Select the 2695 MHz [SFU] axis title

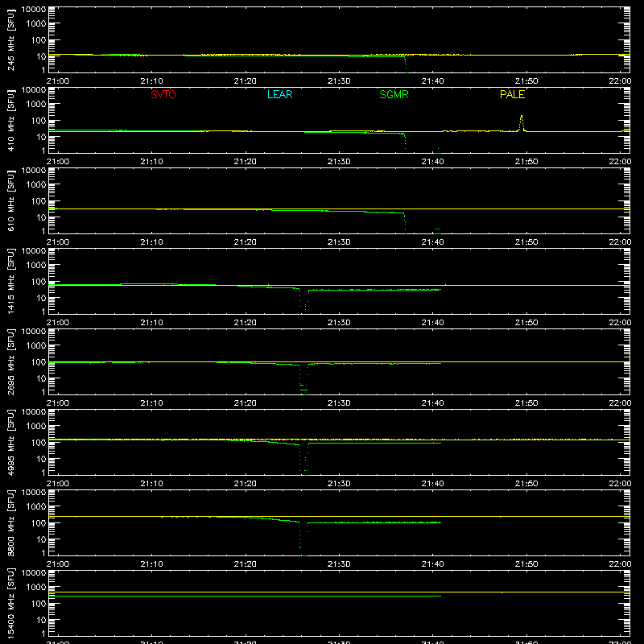10,361
